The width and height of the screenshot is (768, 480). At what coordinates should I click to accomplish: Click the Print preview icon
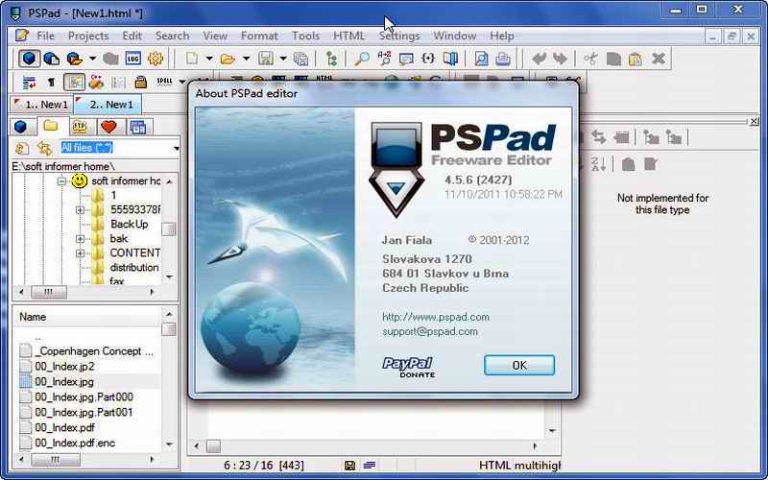pyautogui.click(x=481, y=59)
